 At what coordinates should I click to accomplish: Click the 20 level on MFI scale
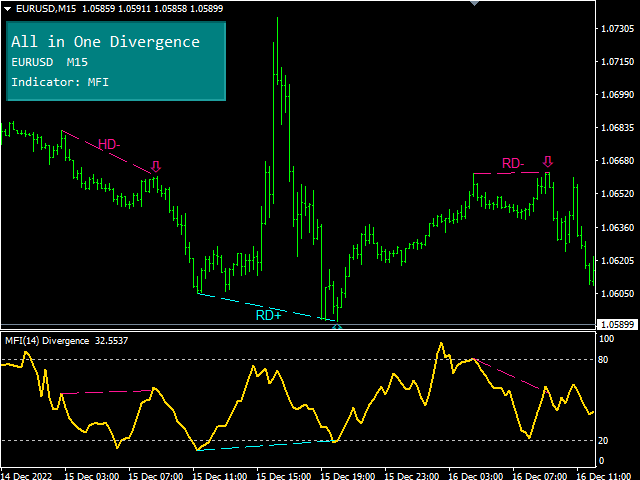tap(603, 441)
